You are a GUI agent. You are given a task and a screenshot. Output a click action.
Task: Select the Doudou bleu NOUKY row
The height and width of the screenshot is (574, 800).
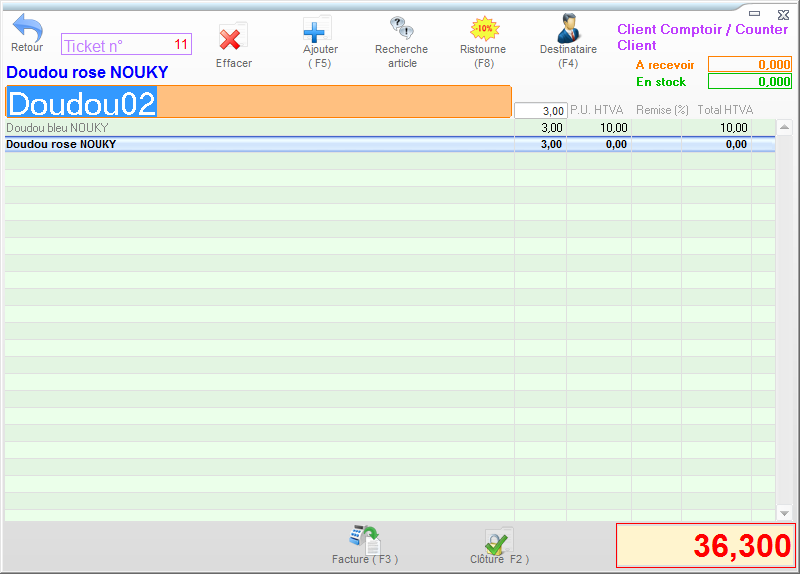pos(260,128)
